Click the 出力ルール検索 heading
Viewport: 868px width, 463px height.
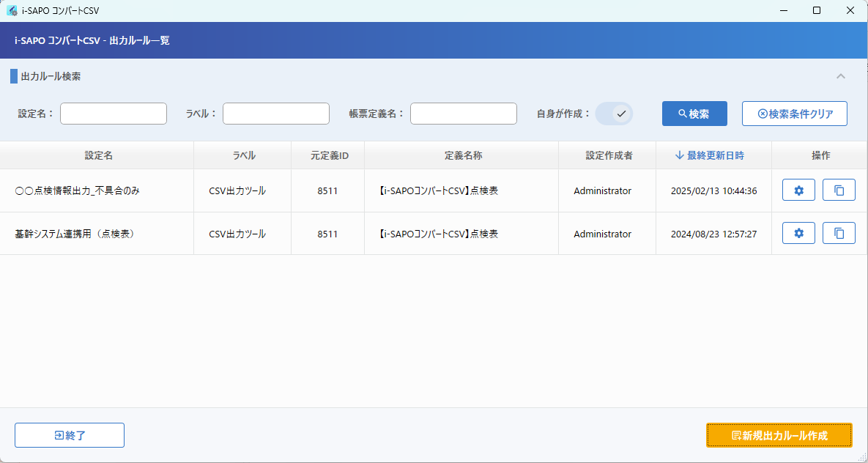[x=51, y=76]
